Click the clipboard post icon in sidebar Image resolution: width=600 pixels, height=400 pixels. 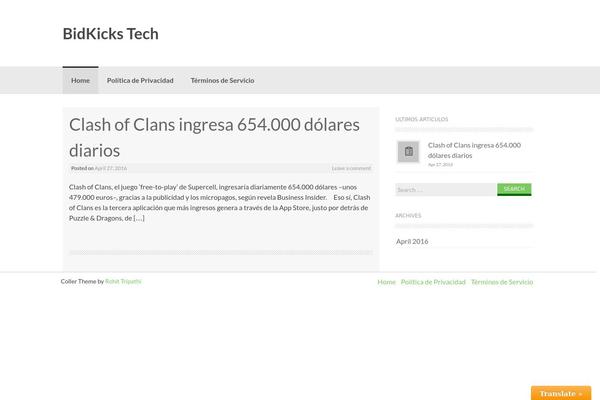point(408,151)
